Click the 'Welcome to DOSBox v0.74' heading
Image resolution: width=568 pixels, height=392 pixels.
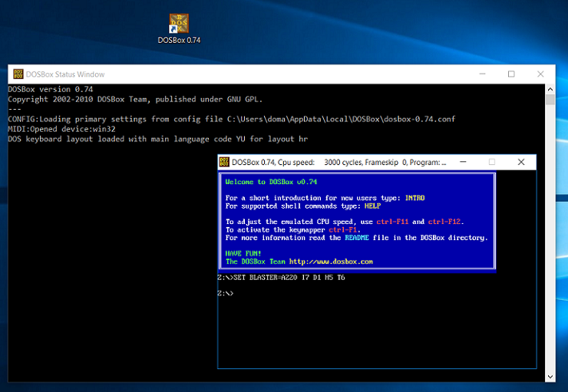pos(271,182)
